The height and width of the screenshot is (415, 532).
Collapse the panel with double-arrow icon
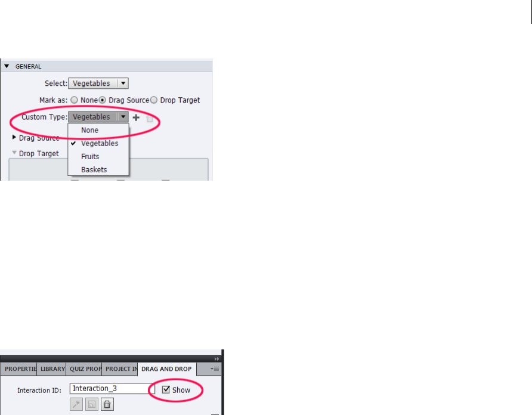(216, 359)
